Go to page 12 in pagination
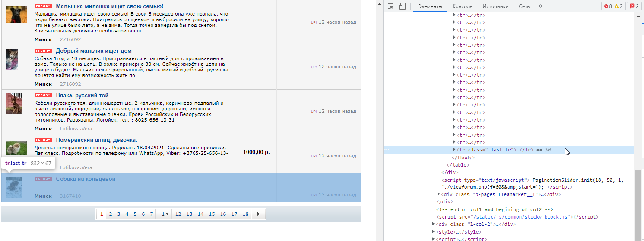This screenshot has width=644, height=241. [178, 214]
